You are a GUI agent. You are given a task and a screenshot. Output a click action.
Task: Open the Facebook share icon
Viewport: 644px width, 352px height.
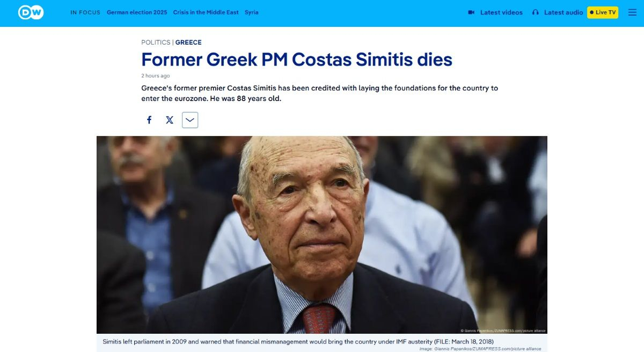click(x=149, y=120)
